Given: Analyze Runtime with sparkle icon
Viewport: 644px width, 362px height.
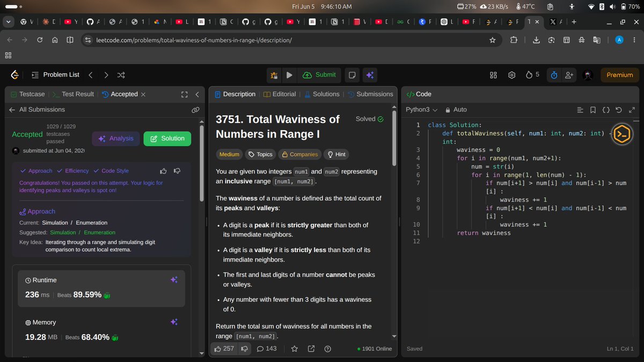Looking at the screenshot, I should click(x=174, y=280).
